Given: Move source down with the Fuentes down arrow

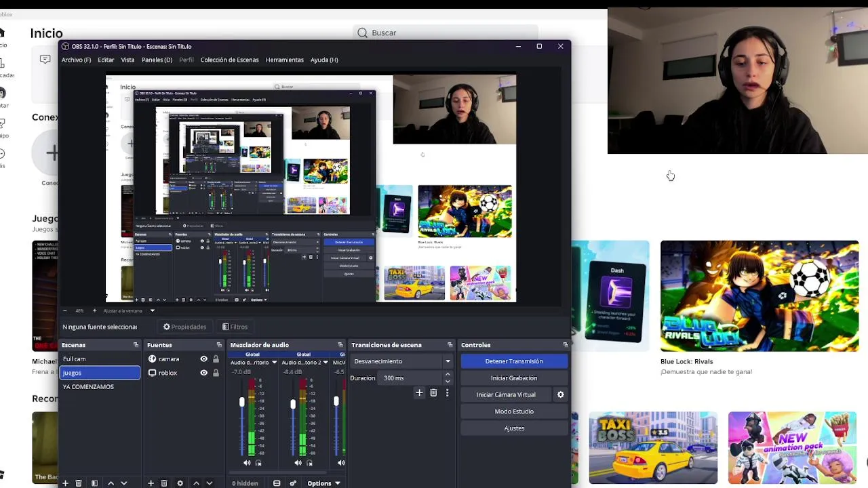Looking at the screenshot, I should click(x=209, y=483).
